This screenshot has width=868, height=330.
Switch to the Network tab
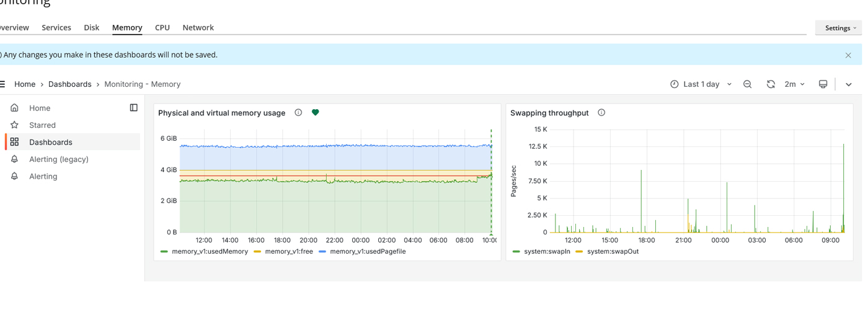198,28
